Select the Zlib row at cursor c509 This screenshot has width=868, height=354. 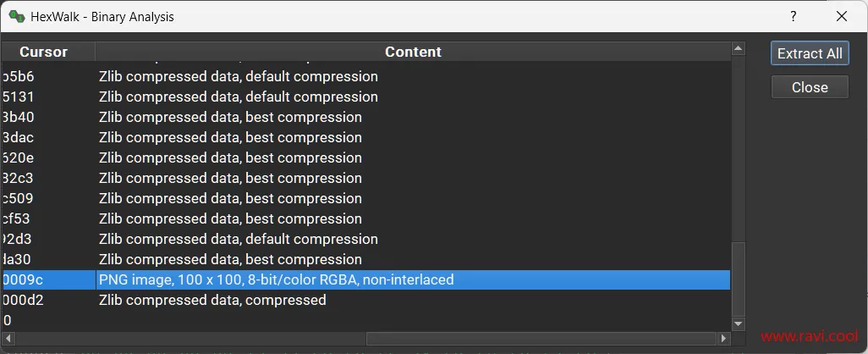pos(230,198)
